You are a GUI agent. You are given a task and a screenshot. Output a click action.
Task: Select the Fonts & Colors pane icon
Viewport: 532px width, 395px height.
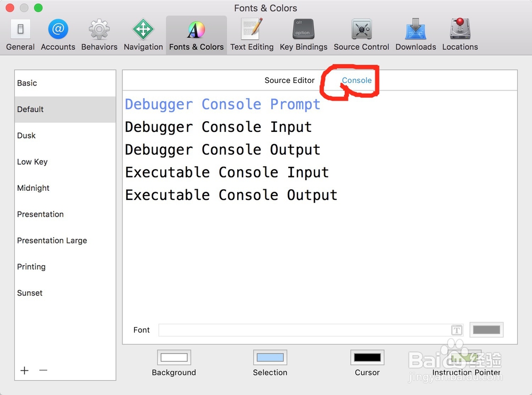[x=196, y=35]
